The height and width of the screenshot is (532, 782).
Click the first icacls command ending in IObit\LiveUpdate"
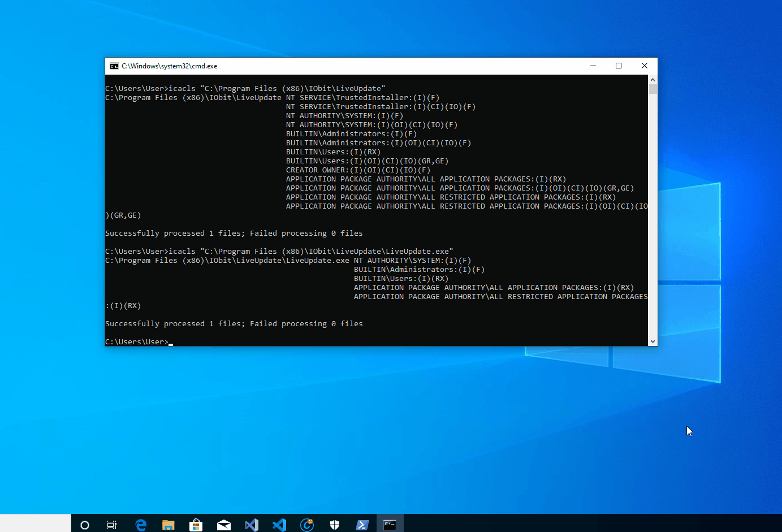tap(277, 89)
